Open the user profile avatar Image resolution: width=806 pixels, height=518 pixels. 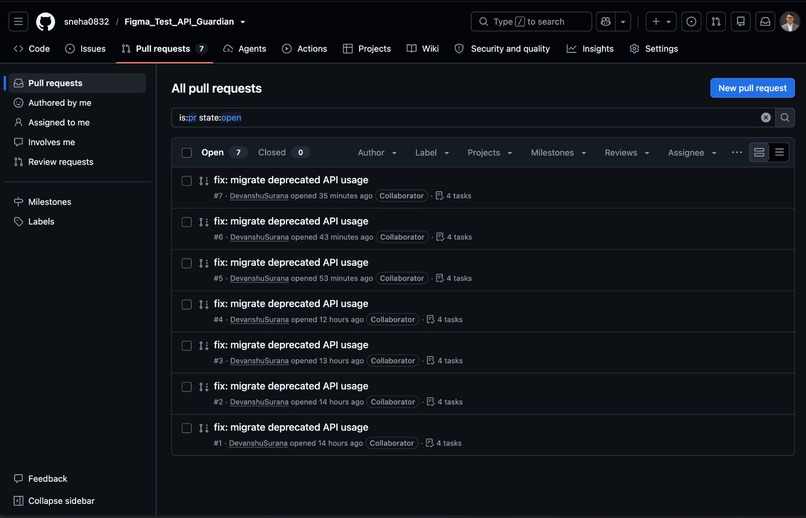[790, 22]
